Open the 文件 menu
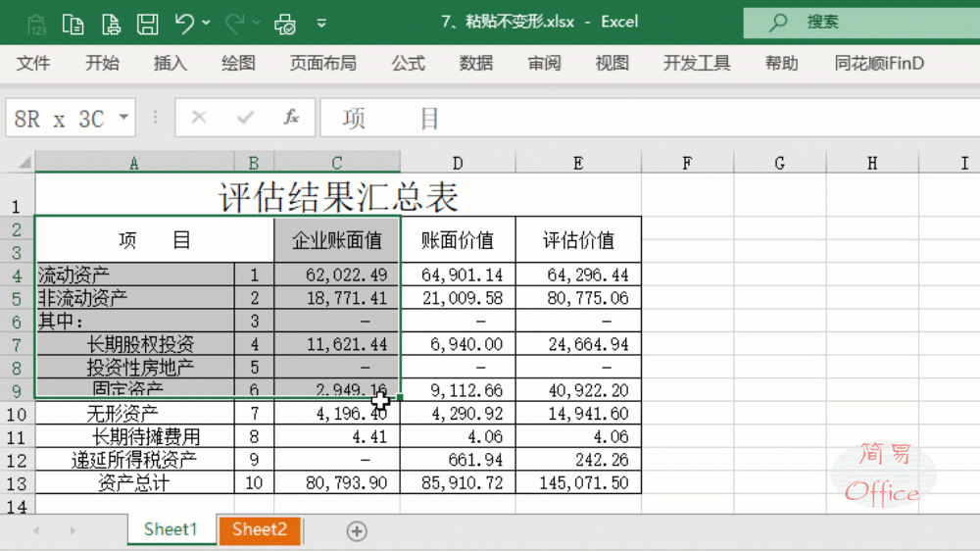980x551 pixels. [33, 63]
